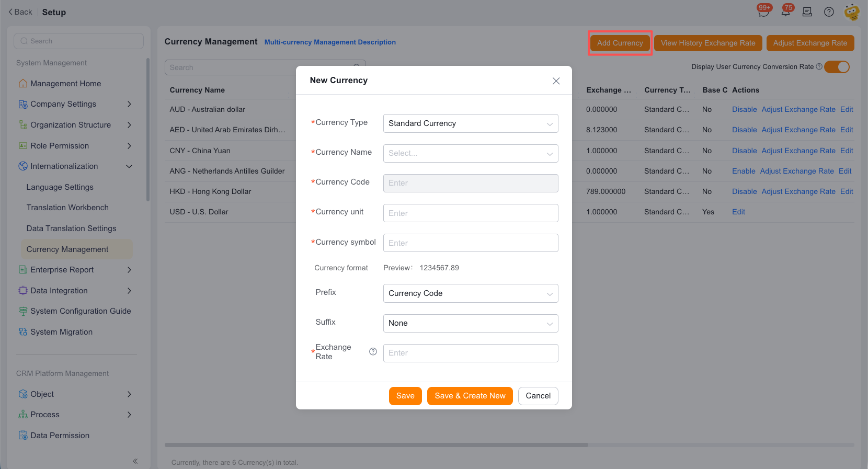The width and height of the screenshot is (868, 469).
Task: Collapse the Internationalization section chevron
Action: point(129,166)
